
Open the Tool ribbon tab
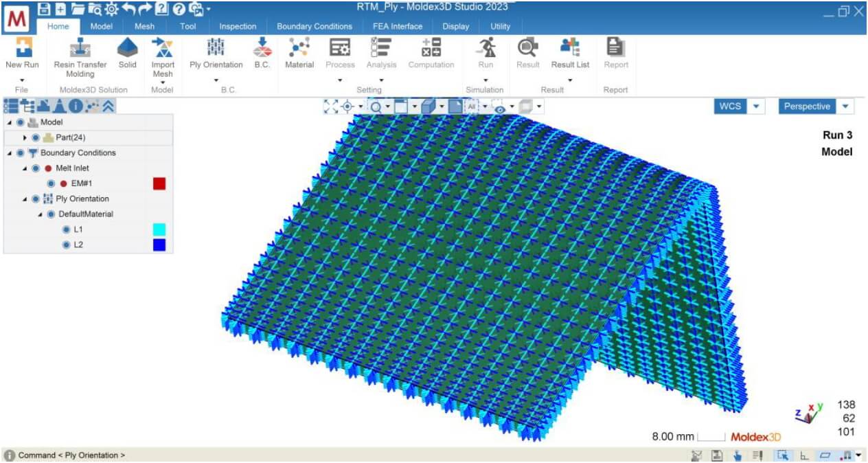(x=187, y=27)
